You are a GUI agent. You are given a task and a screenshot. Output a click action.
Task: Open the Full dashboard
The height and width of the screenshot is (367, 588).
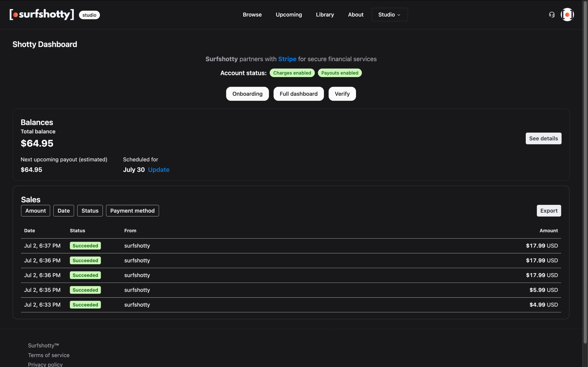pos(298,94)
